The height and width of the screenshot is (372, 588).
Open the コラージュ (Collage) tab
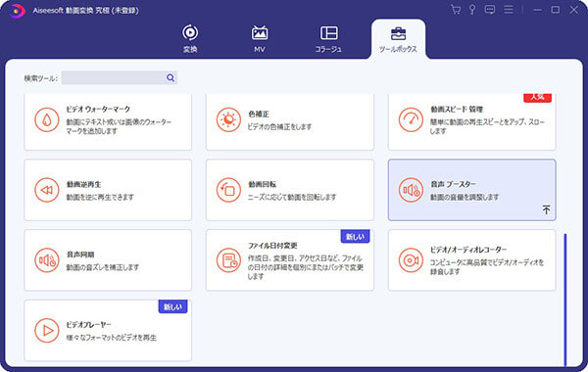pyautogui.click(x=328, y=38)
